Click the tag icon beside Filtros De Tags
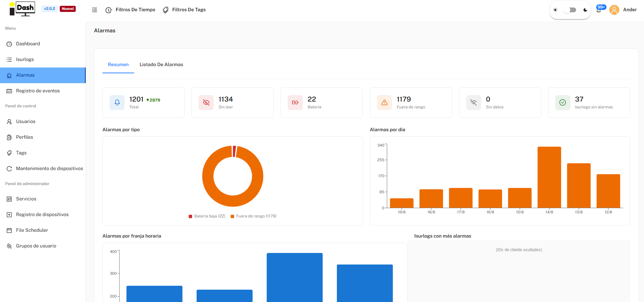This screenshot has height=302, width=644. click(166, 10)
